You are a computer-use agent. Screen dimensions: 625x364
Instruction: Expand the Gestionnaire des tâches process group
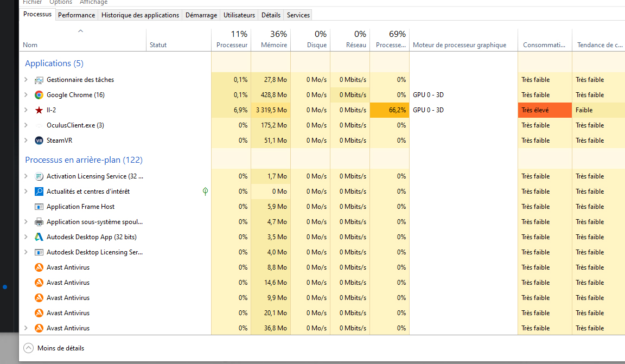click(x=26, y=80)
